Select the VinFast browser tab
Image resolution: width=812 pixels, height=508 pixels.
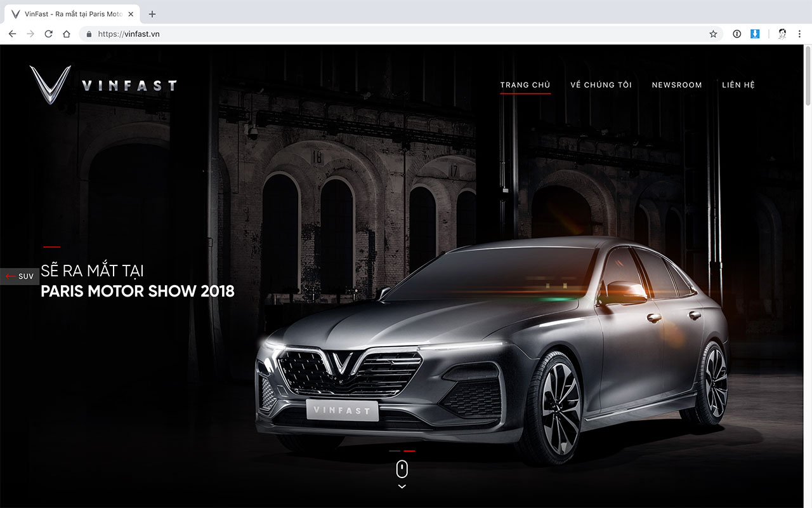tap(71, 14)
